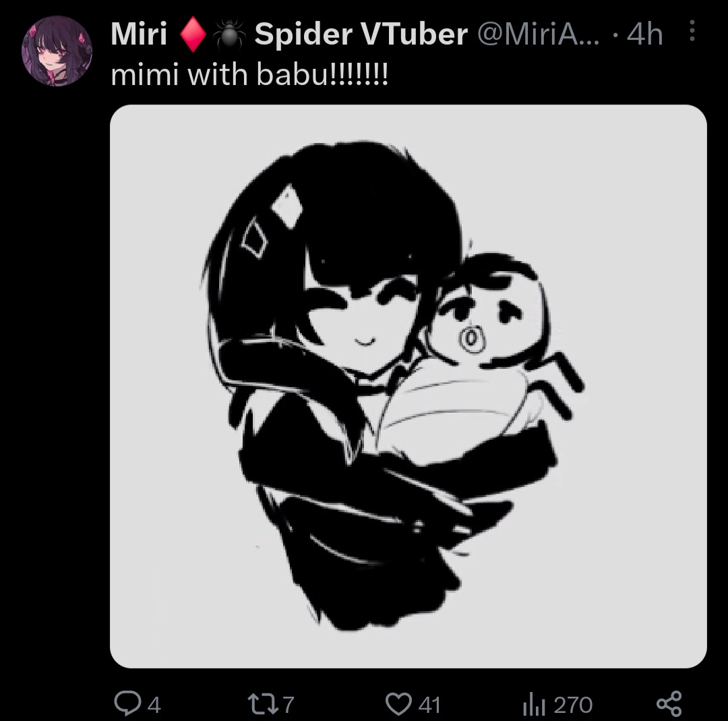
Task: Click the reply count 4
Action: (154, 705)
